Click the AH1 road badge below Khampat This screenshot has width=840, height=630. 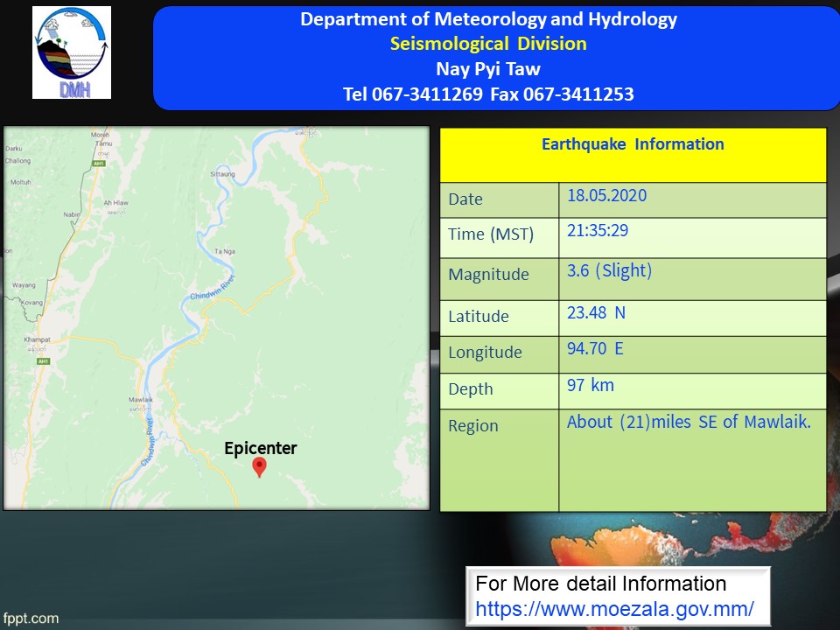point(43,360)
